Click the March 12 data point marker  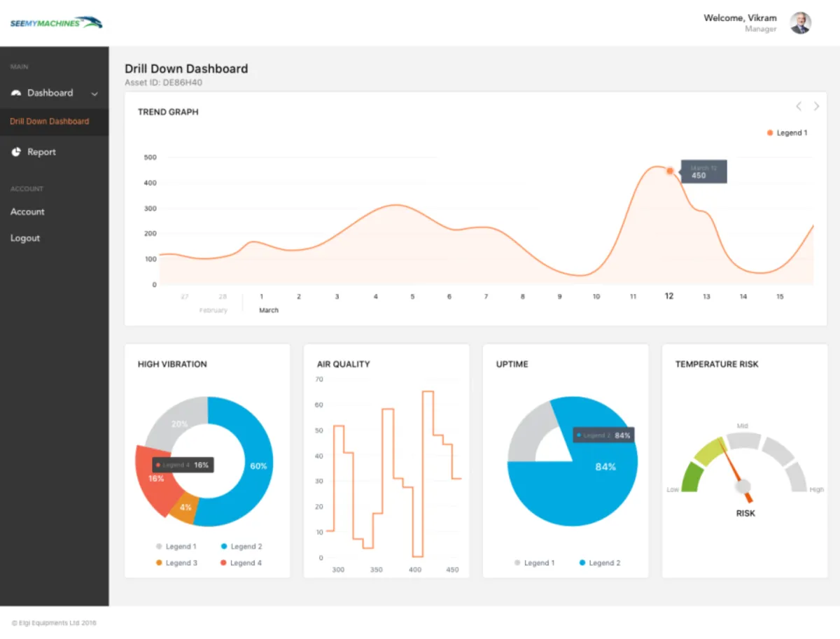tap(669, 171)
